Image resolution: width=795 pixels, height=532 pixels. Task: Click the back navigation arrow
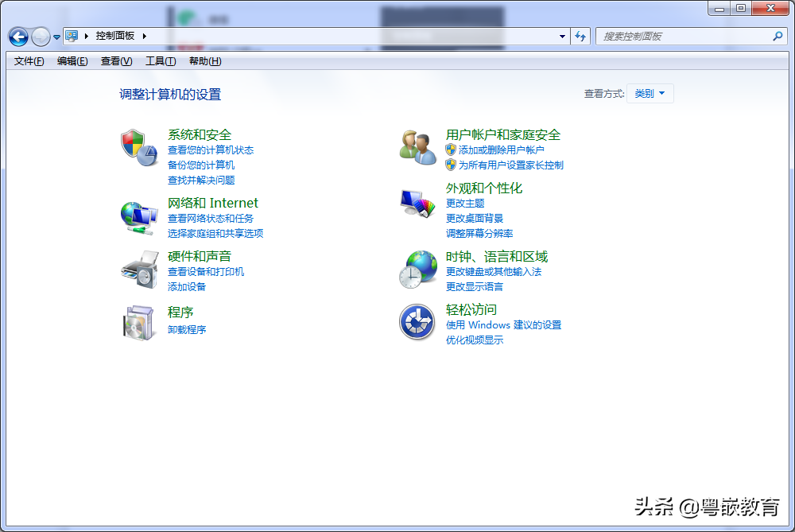(x=17, y=36)
